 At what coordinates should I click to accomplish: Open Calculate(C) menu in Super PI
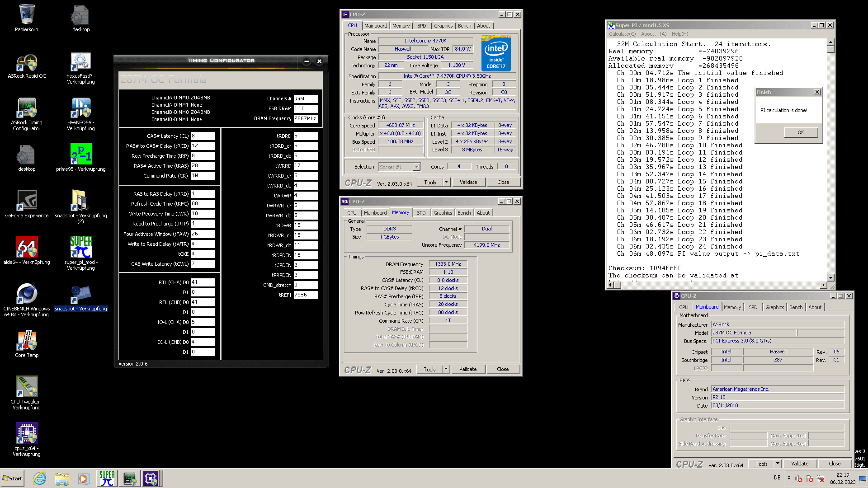pyautogui.click(x=622, y=34)
